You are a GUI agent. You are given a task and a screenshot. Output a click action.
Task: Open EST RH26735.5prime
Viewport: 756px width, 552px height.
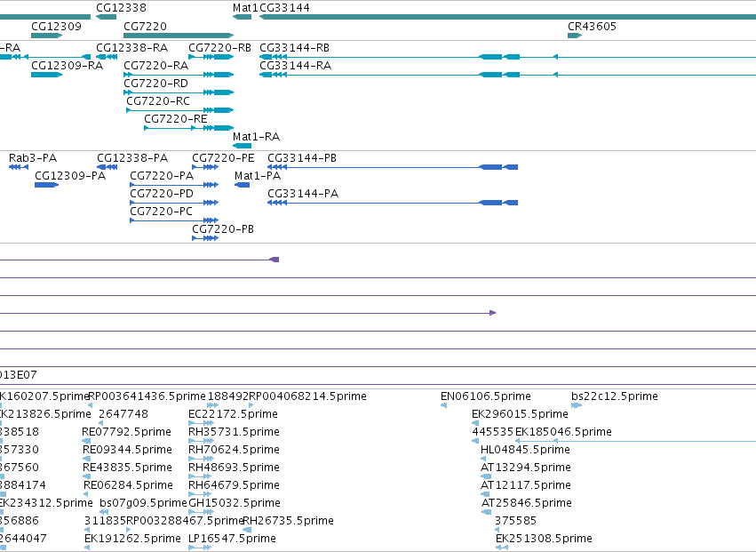pyautogui.click(x=288, y=521)
